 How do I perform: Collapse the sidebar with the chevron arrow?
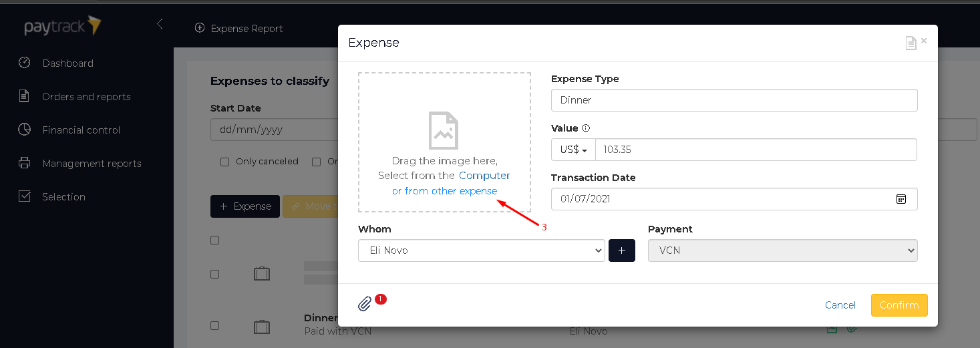point(160,24)
